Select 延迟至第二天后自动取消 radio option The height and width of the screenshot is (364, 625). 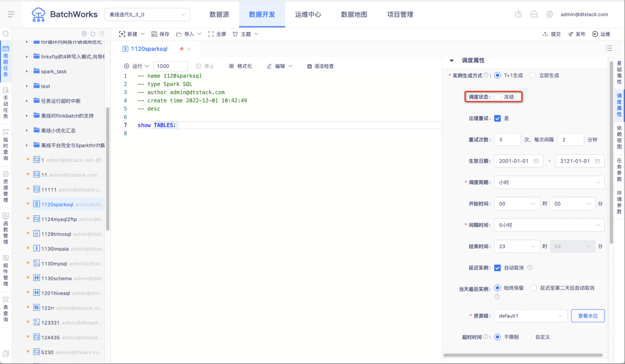pos(534,288)
